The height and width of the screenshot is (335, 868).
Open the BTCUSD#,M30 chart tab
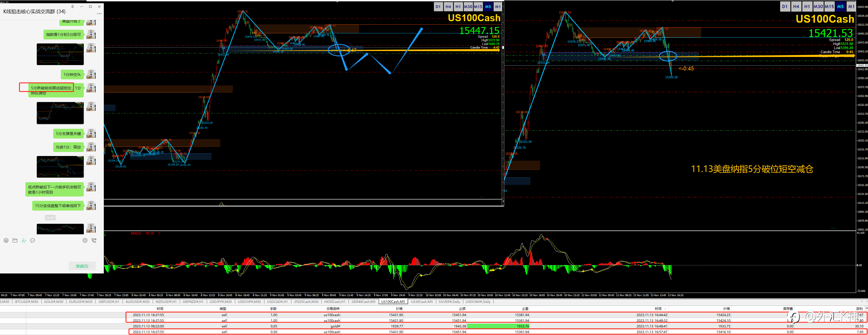tap(26, 302)
